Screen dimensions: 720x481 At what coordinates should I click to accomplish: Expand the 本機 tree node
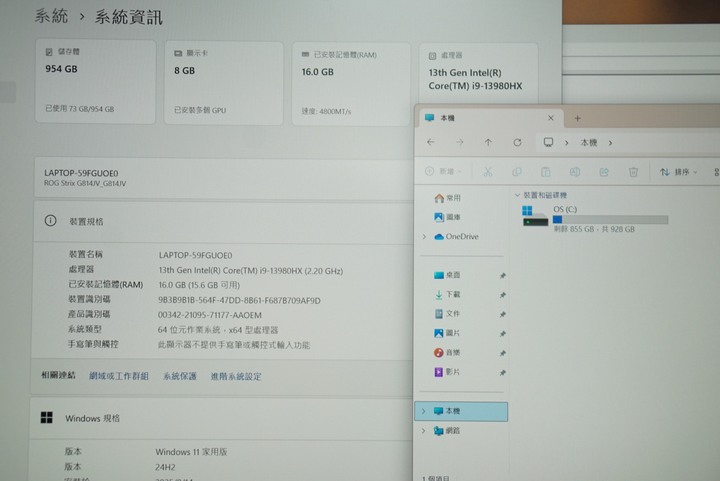(x=423, y=411)
